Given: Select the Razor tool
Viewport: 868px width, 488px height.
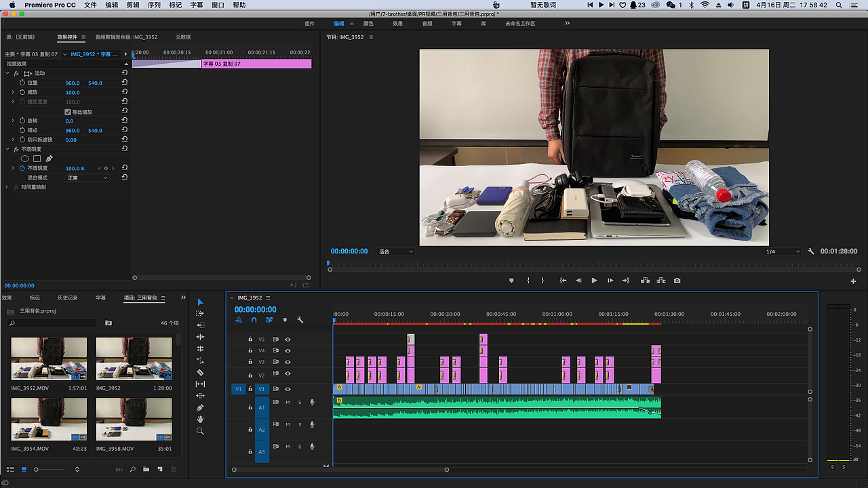Looking at the screenshot, I should pyautogui.click(x=200, y=373).
